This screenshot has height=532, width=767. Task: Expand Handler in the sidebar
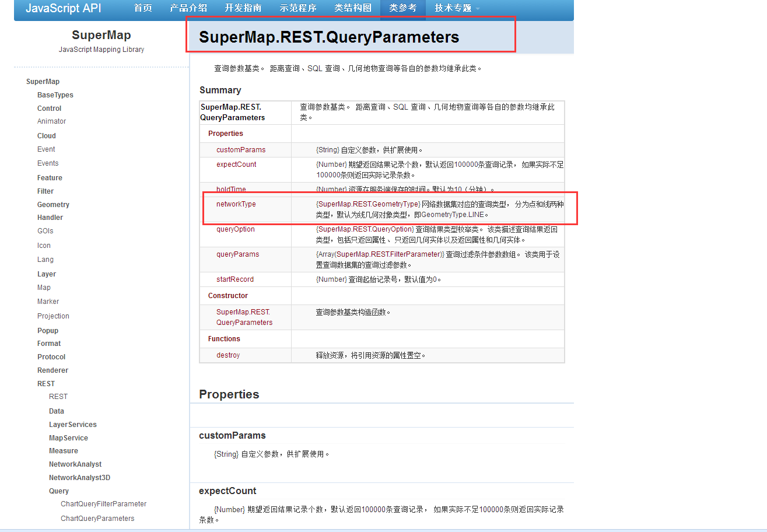[50, 218]
